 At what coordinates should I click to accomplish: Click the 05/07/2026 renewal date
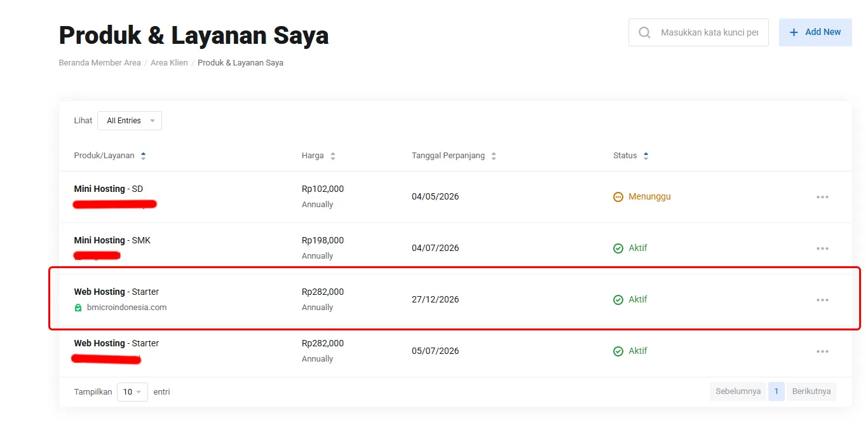click(x=435, y=351)
